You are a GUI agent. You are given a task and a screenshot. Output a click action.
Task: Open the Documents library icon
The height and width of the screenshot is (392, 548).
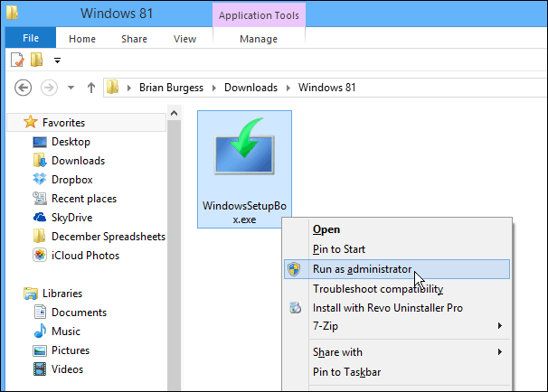click(x=40, y=312)
